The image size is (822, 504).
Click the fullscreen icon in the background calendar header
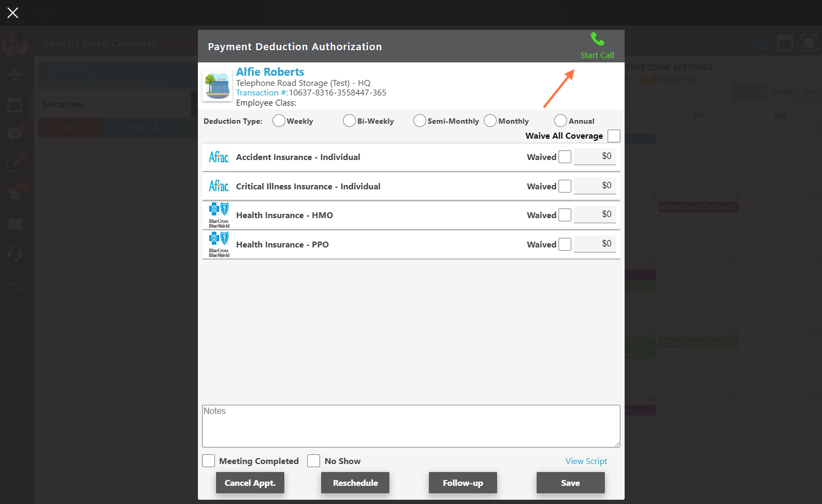(x=809, y=43)
